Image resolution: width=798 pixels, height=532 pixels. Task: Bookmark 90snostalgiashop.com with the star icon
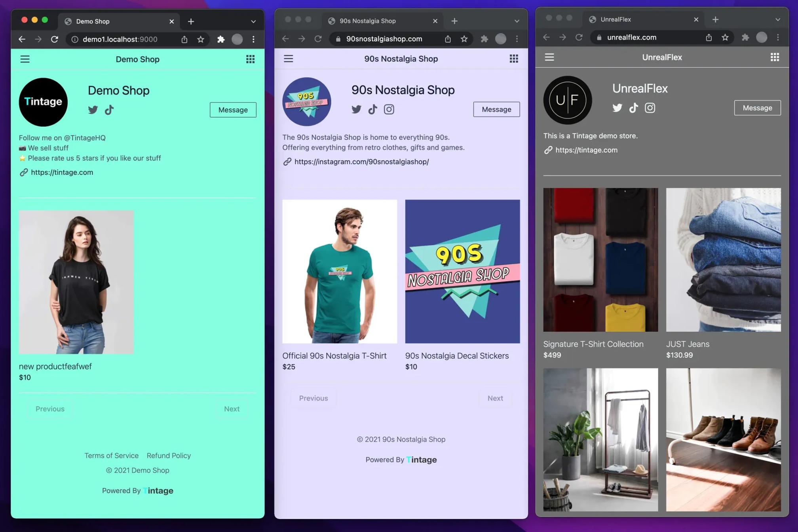coord(464,39)
